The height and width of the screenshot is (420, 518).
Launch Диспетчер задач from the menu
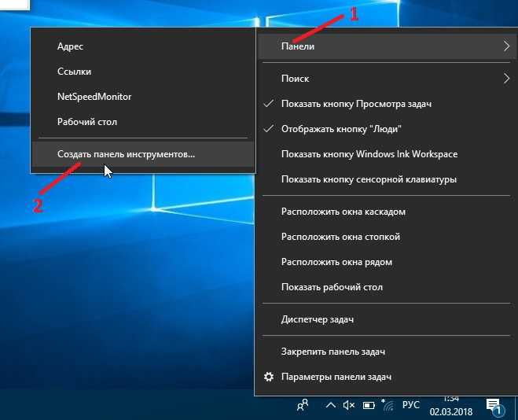[386, 319]
